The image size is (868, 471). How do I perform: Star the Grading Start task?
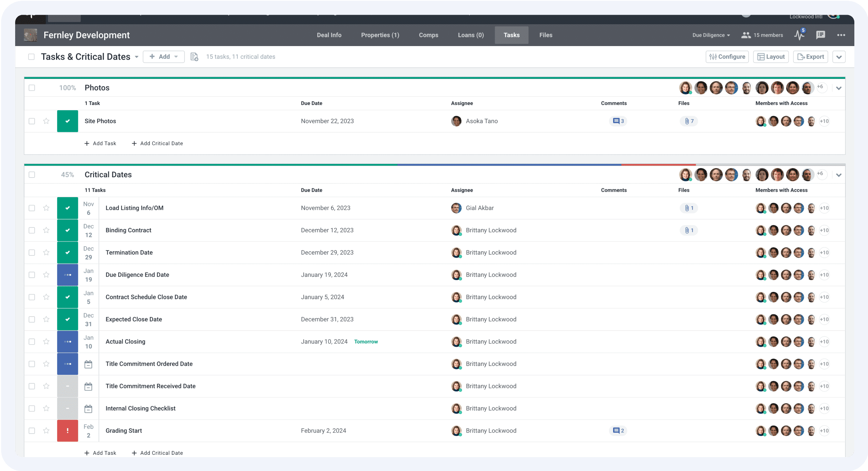46,430
